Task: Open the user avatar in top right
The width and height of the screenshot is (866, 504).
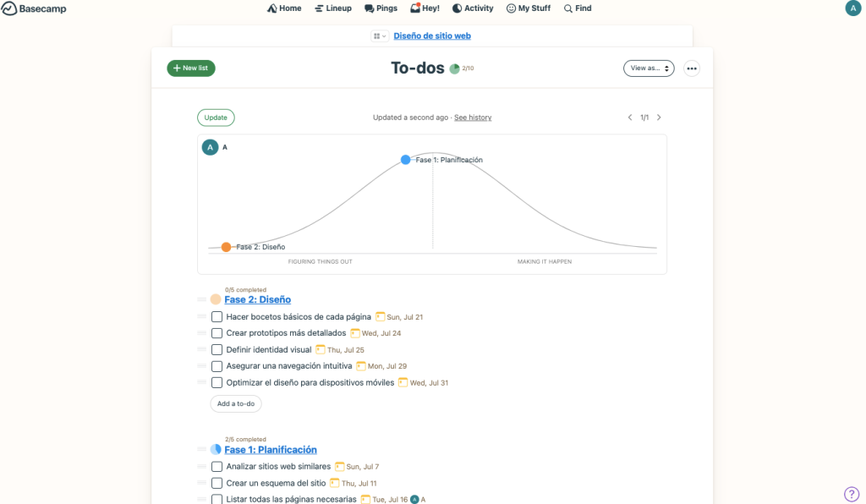Action: coord(852,8)
